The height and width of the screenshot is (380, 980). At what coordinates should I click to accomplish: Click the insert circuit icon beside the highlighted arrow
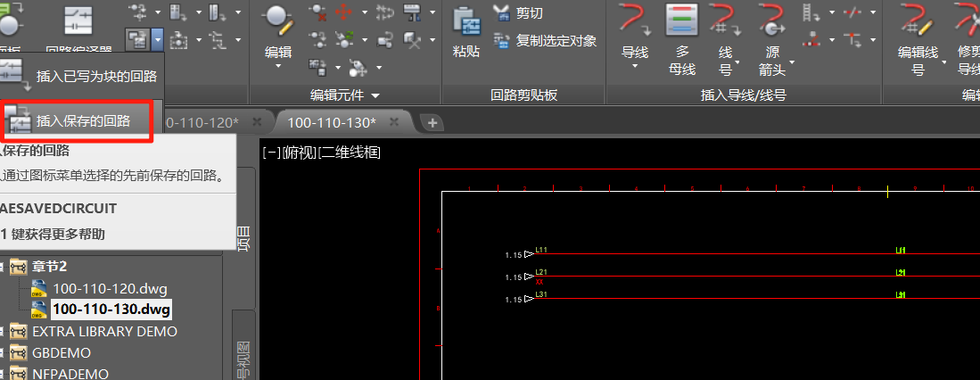tap(136, 40)
